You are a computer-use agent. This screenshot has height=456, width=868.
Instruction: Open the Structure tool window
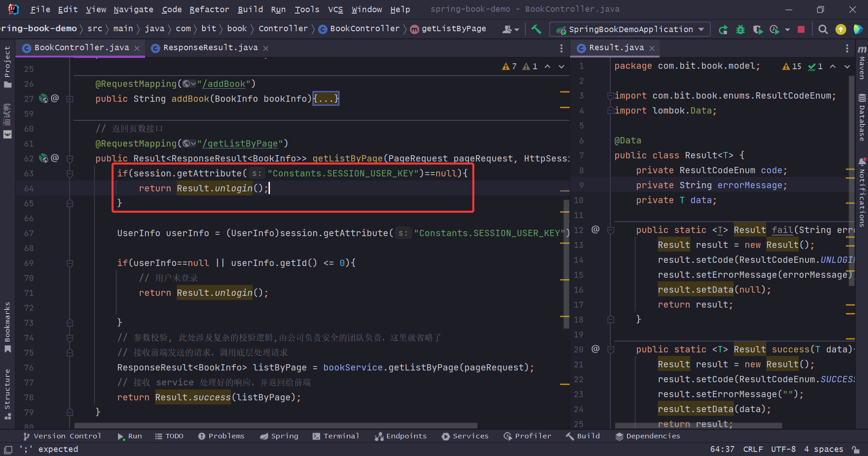click(7, 394)
